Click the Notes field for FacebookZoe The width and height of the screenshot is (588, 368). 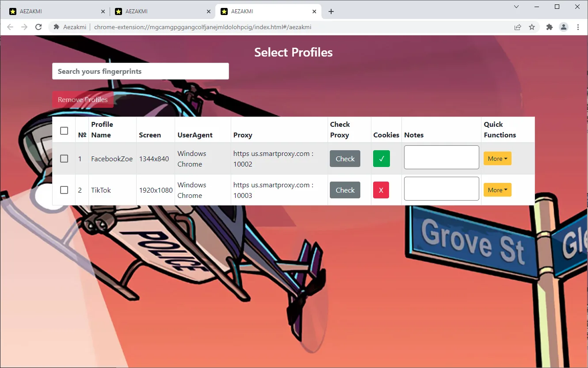[441, 157]
